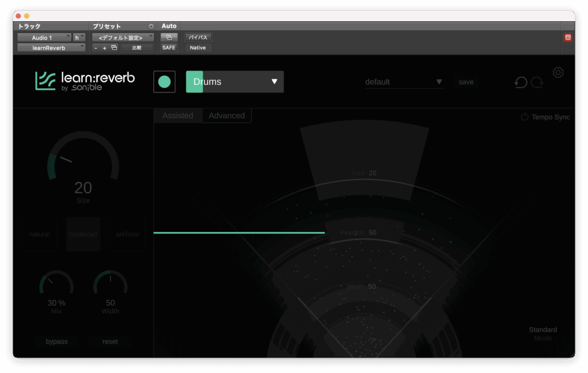Toggle the plugin bypass button at the bottom left
588x373 pixels.
57,341
